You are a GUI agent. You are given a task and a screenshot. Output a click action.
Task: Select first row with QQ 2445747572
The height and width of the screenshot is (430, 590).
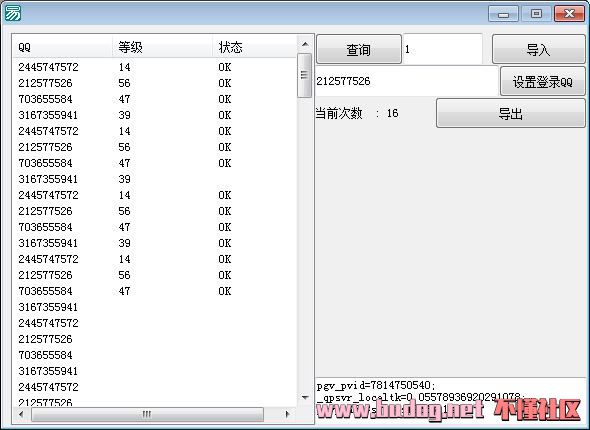(x=155, y=67)
